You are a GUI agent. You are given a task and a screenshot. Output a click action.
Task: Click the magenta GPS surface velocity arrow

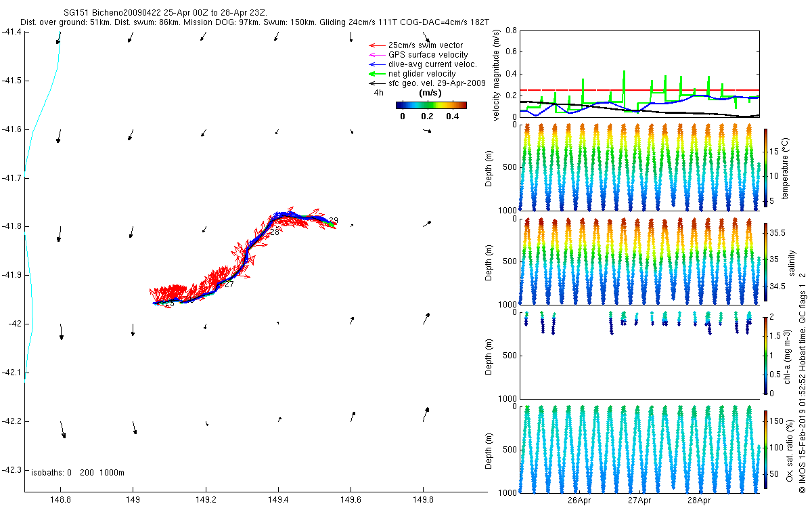coord(376,55)
